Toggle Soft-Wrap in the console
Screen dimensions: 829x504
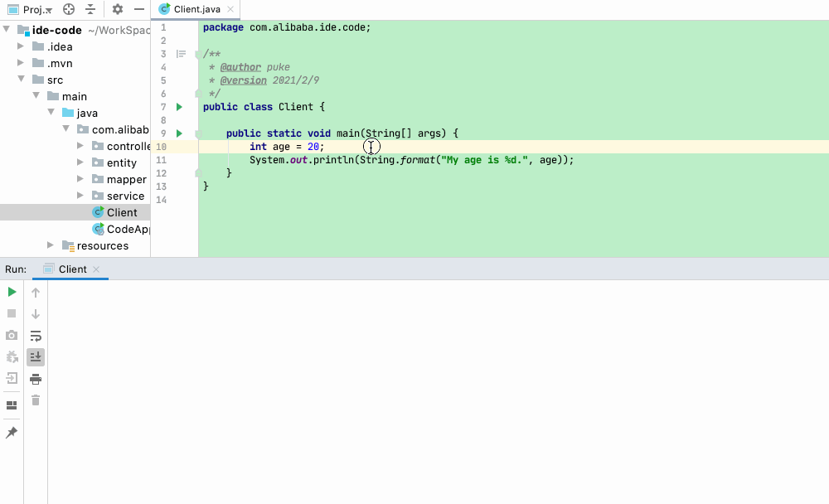tap(36, 336)
